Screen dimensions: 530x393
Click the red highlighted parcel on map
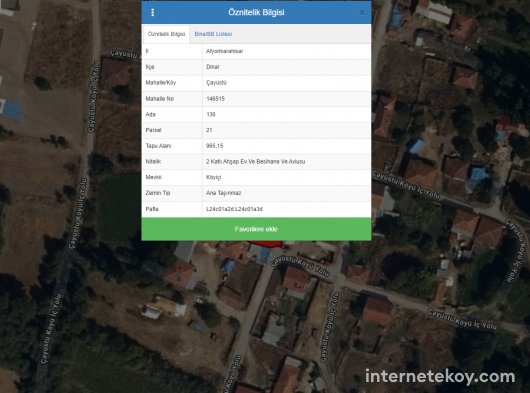(x=265, y=244)
